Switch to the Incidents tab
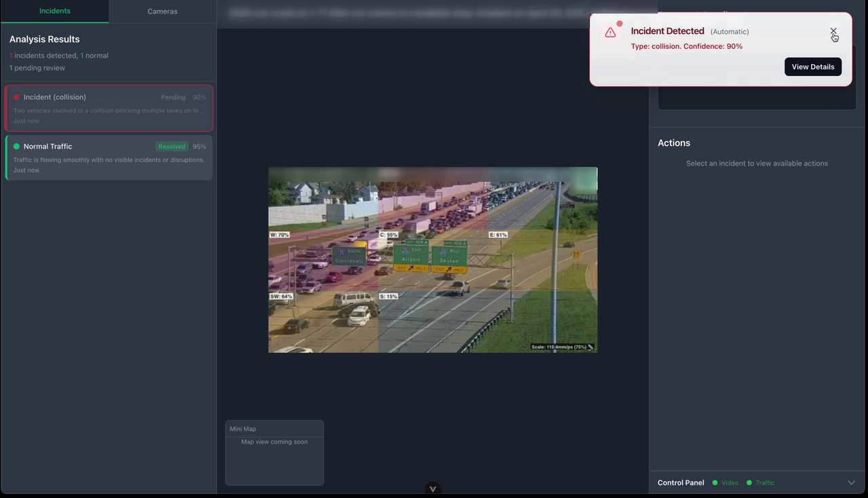The image size is (868, 498). [55, 11]
